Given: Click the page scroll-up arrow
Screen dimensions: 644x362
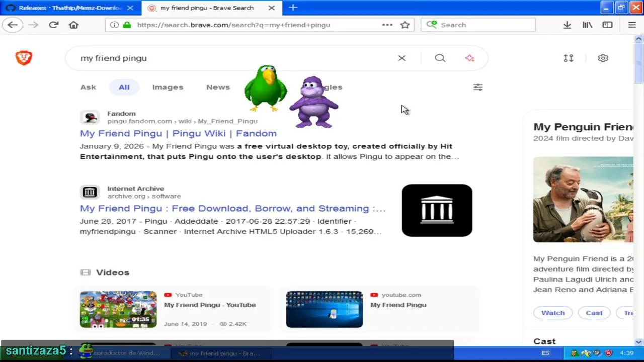Looking at the screenshot, I should click(x=639, y=40).
